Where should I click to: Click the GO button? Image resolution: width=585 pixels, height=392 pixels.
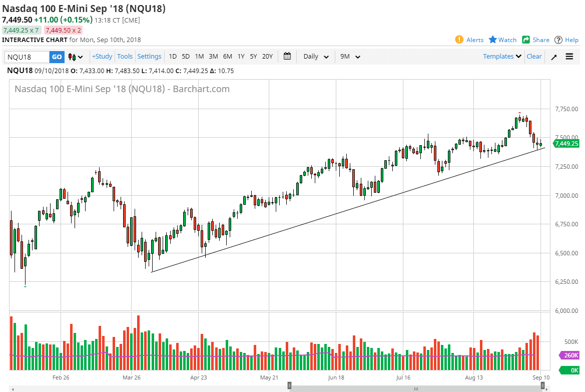point(57,57)
